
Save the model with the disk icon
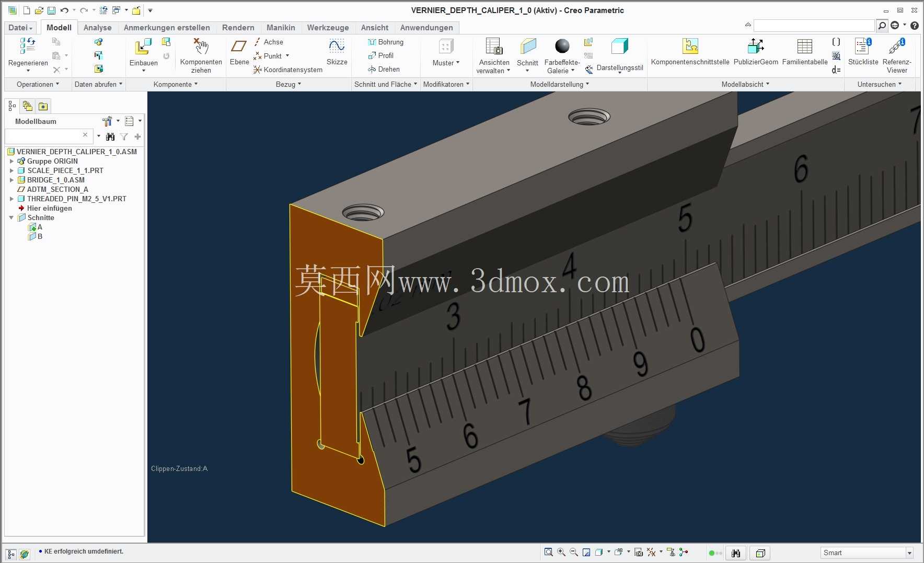coord(51,10)
